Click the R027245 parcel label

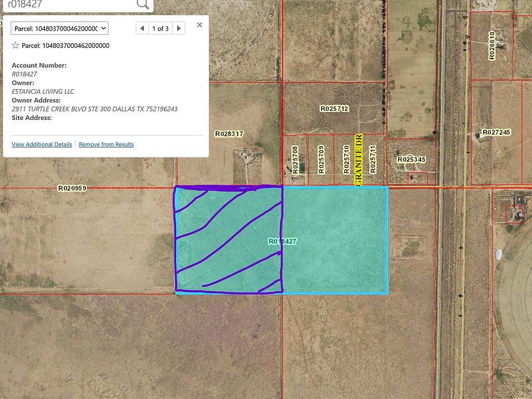pyautogui.click(x=496, y=132)
